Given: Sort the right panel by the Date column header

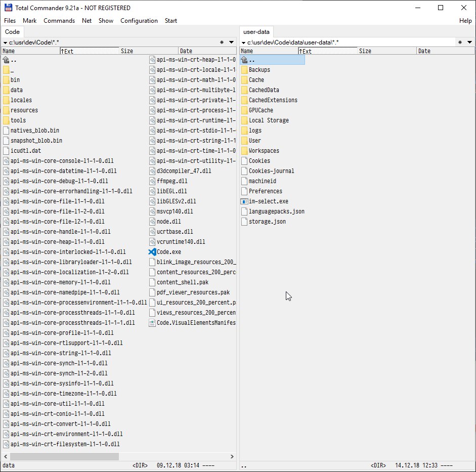Looking at the screenshot, I should 446,51.
